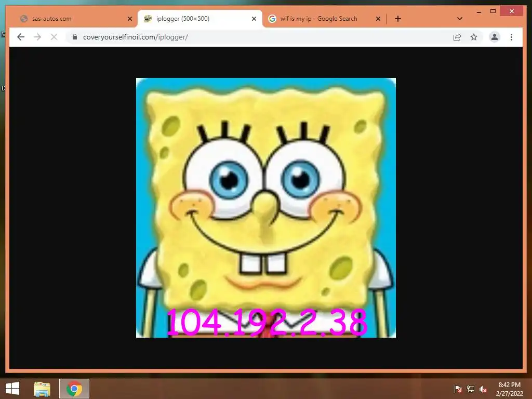
Task: Close the Chrome window
Action: [x=512, y=11]
